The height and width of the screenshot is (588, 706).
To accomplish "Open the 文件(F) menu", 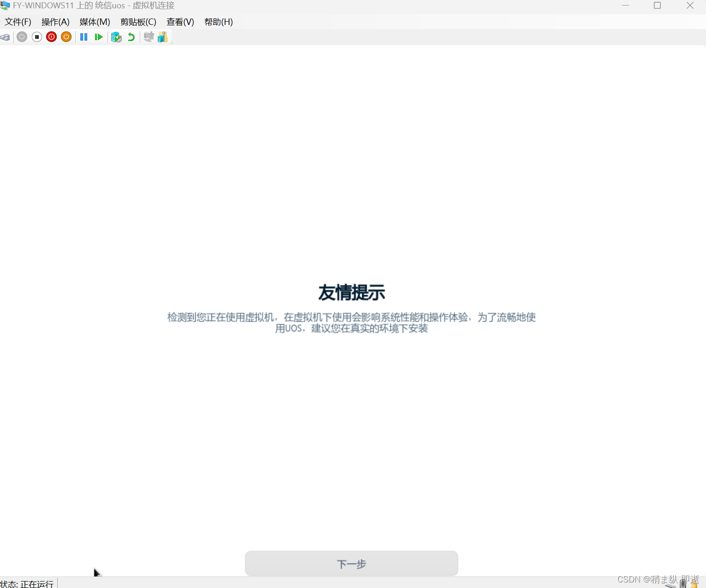I will 18,22.
